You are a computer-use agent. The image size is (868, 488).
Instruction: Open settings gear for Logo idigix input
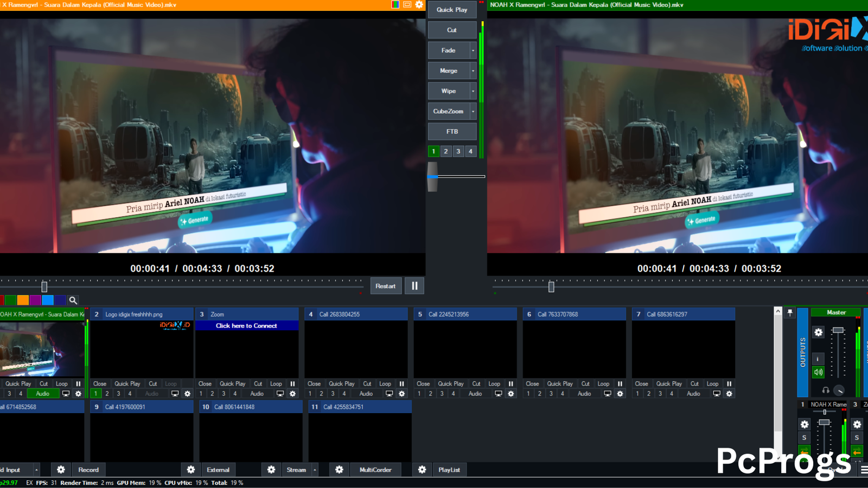pyautogui.click(x=187, y=394)
